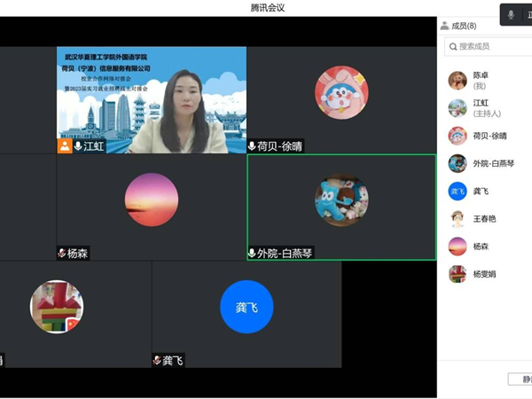Image resolution: width=532 pixels, height=399 pixels.
Task: Select blue 龚飞 avatar in member list
Action: point(458,191)
